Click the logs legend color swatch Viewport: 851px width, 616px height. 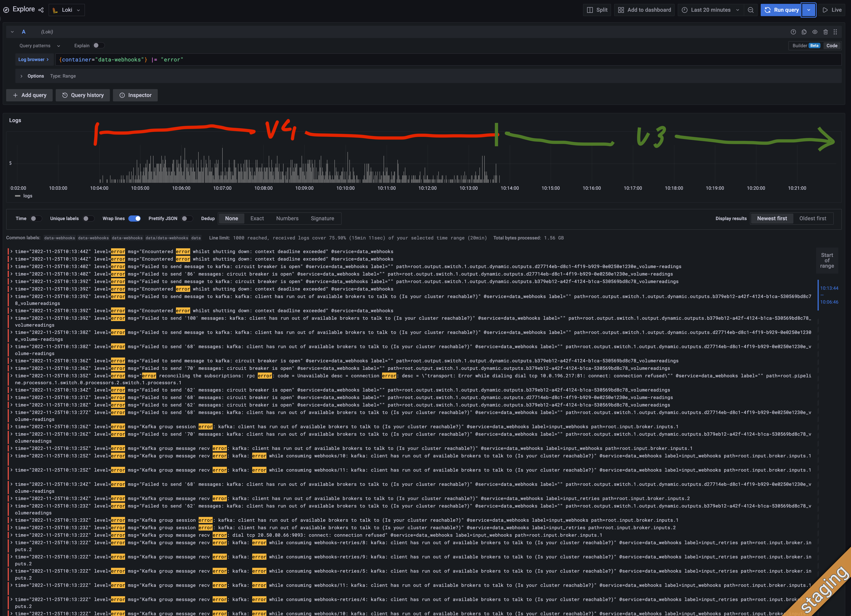point(17,196)
